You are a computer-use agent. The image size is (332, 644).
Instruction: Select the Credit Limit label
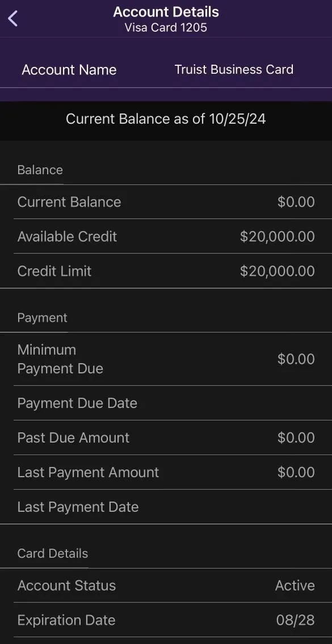(54, 271)
